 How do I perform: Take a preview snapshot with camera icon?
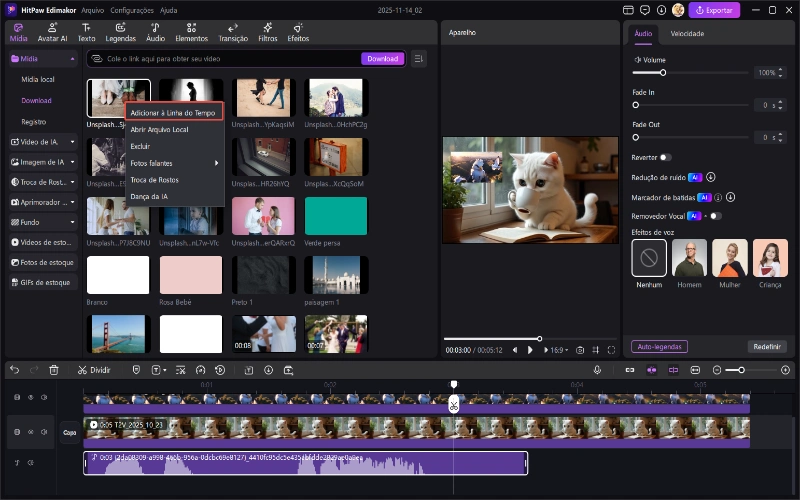[x=579, y=350]
